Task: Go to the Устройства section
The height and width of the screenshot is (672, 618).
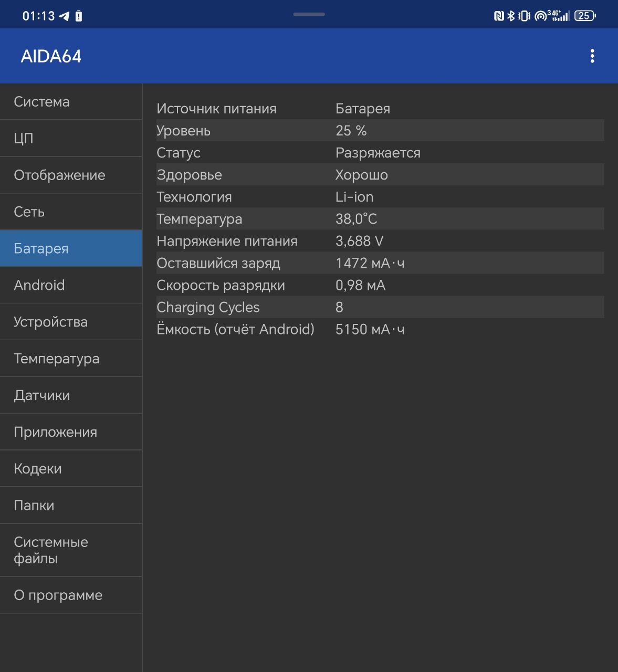Action: tap(71, 322)
